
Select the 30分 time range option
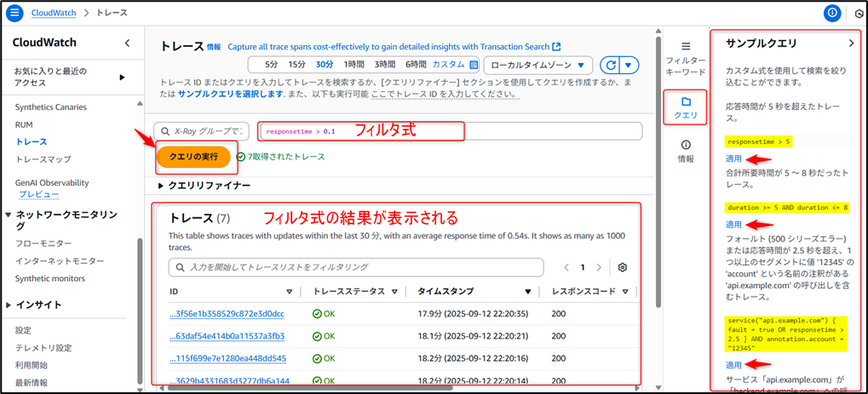324,65
